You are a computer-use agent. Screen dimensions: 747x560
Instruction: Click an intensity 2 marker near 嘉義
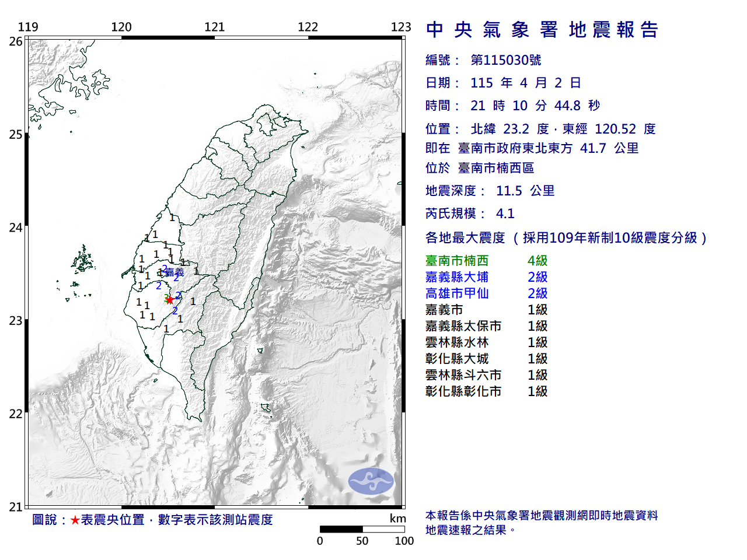point(165,269)
